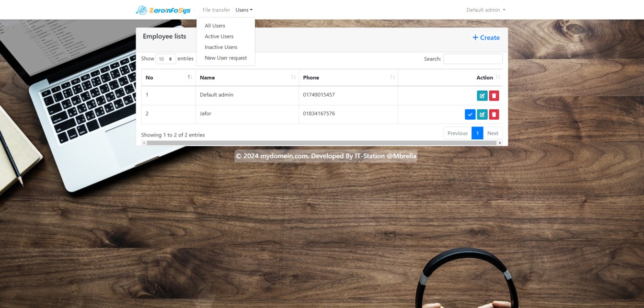Select All Users from the menu
The width and height of the screenshot is (644, 308).
pos(215,26)
